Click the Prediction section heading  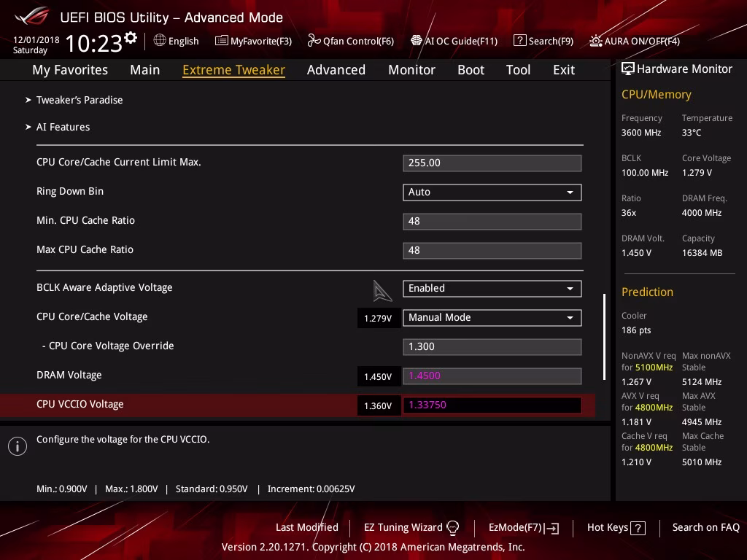(x=647, y=292)
